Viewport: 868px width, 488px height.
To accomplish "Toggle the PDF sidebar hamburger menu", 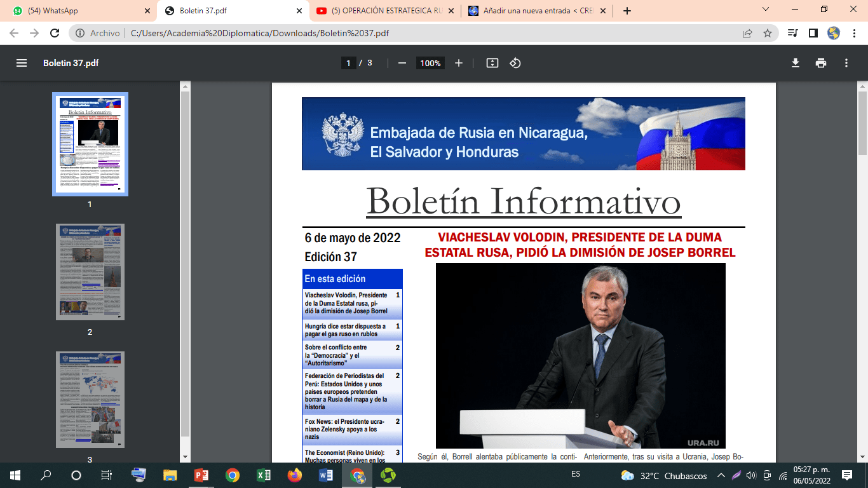I will 22,63.
